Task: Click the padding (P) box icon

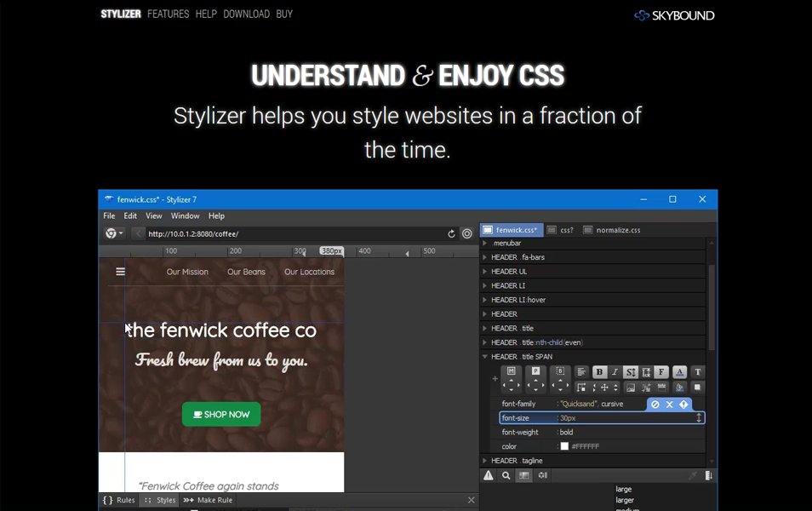Action: (536, 370)
